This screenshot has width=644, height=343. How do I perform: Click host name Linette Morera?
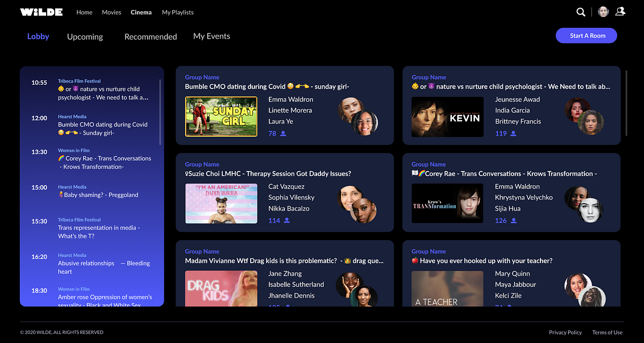(290, 110)
